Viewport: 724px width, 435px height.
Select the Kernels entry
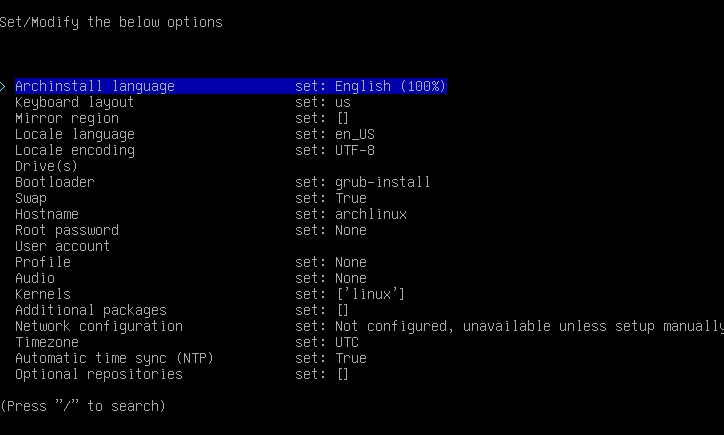43,294
